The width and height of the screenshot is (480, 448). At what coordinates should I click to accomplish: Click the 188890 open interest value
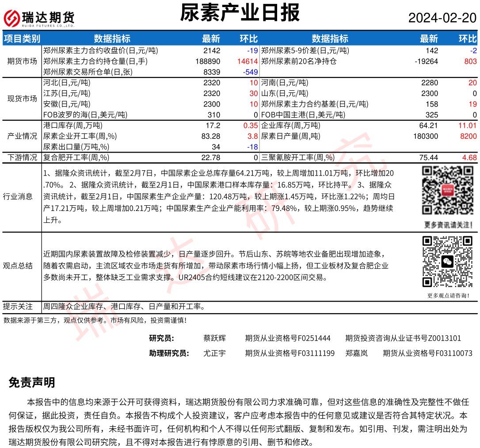207,61
